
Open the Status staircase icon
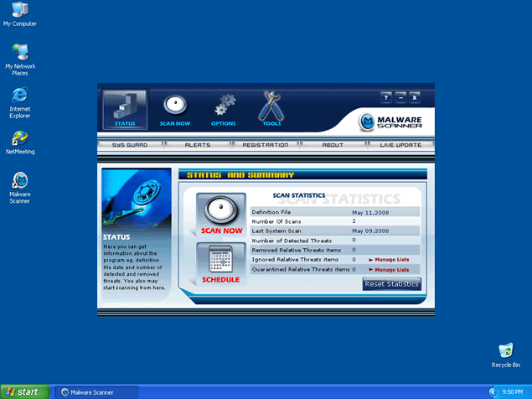(124, 106)
